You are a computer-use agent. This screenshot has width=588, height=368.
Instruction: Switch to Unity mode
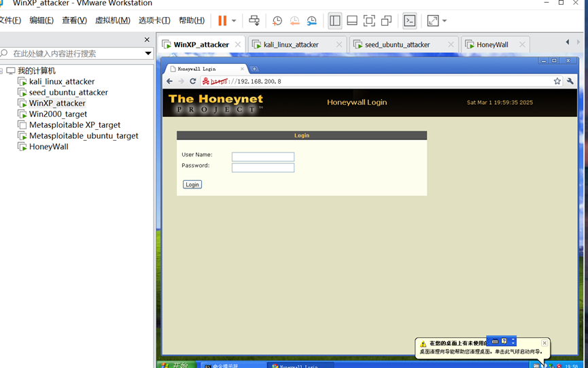[386, 20]
